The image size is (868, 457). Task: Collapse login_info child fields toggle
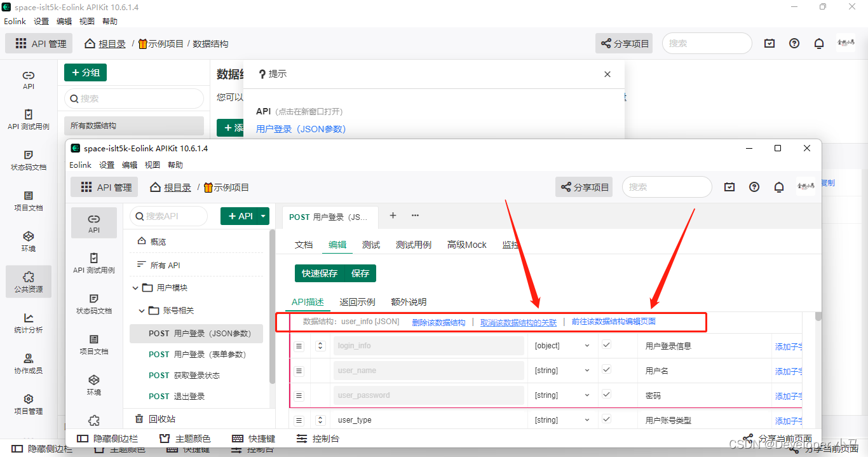(320, 346)
